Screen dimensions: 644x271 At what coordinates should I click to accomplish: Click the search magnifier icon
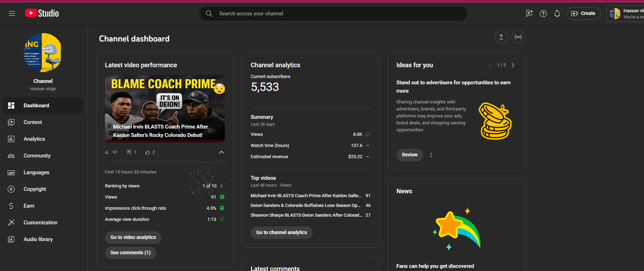point(209,14)
